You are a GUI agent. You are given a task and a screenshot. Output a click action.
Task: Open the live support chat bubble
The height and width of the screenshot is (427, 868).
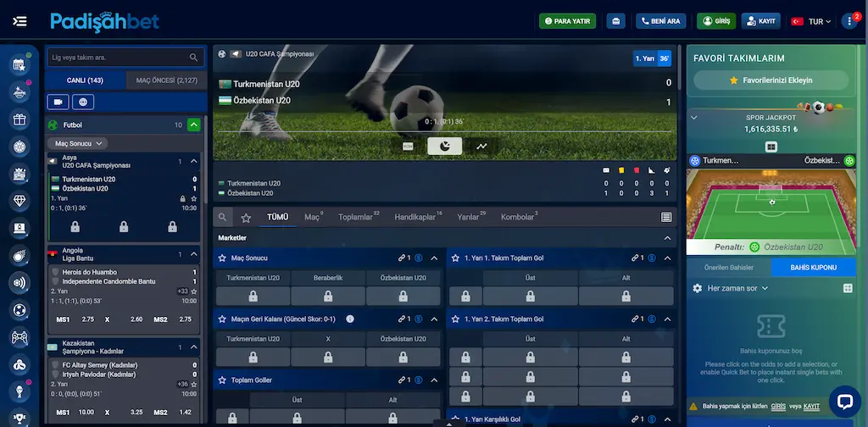pyautogui.click(x=845, y=402)
